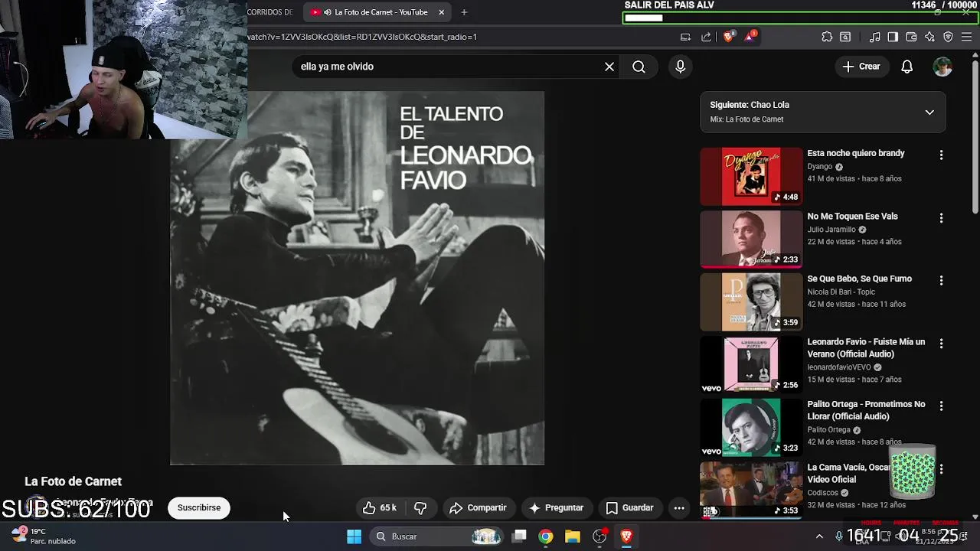
Task: Open options for Se Que Bebo, Se Que Fumo
Action: pos(941,281)
